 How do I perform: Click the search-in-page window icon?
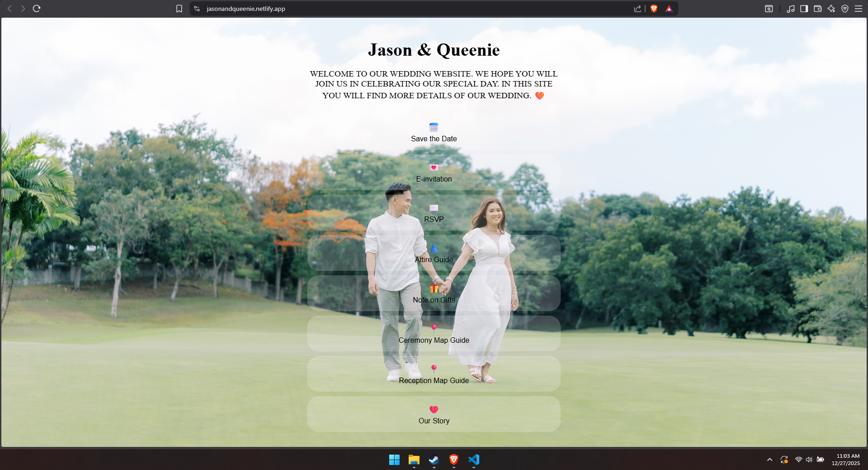pos(769,8)
